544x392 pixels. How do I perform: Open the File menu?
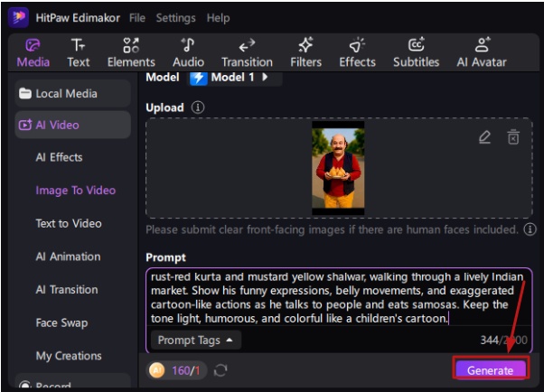(136, 18)
